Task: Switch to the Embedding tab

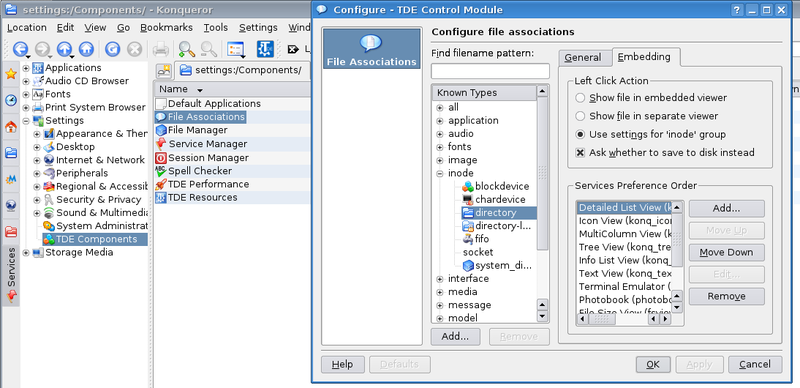Action: point(644,57)
